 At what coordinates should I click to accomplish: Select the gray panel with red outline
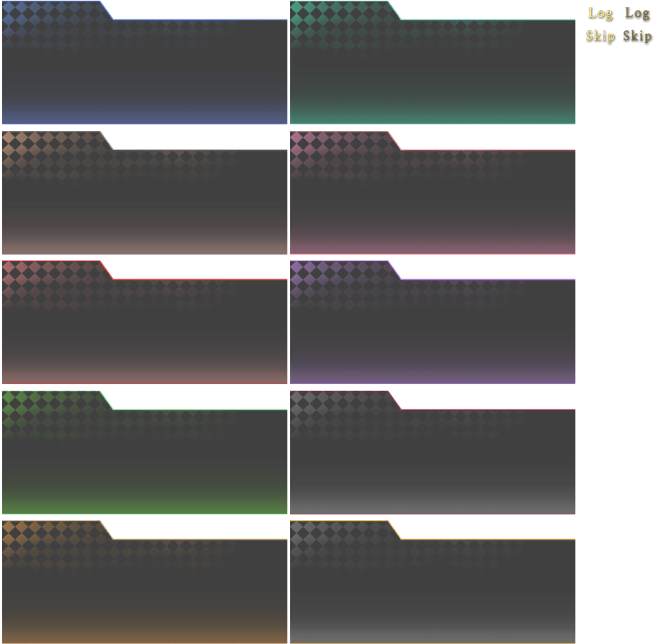(432, 453)
